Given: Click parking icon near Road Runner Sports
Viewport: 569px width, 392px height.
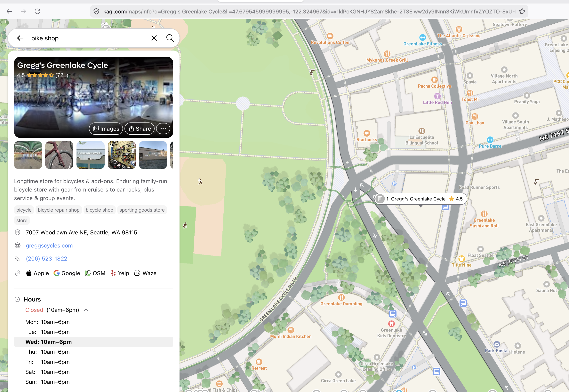Looking at the screenshot, I should tap(394, 184).
